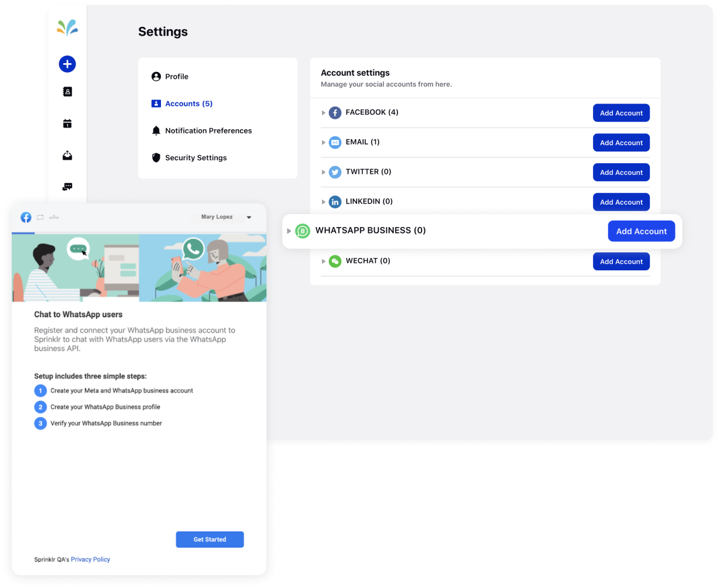Click the Email icon in the accounts list
The height and width of the screenshot is (588, 720).
coord(335,142)
